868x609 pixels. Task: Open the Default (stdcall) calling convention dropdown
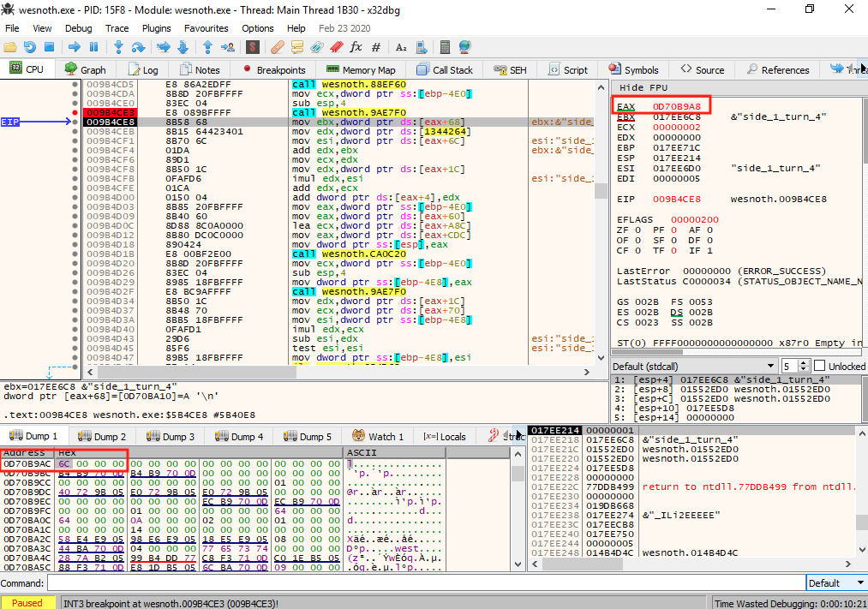pyautogui.click(x=693, y=367)
